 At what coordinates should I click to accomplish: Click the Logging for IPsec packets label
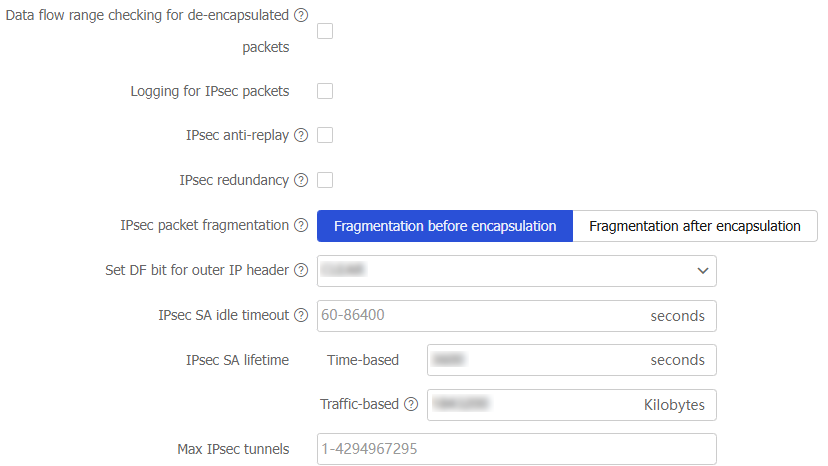(x=210, y=91)
